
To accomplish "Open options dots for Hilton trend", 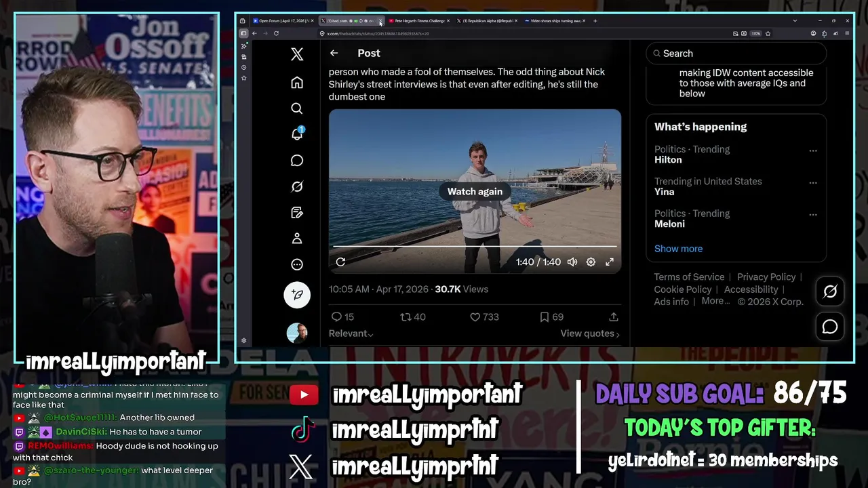I will [x=813, y=150].
